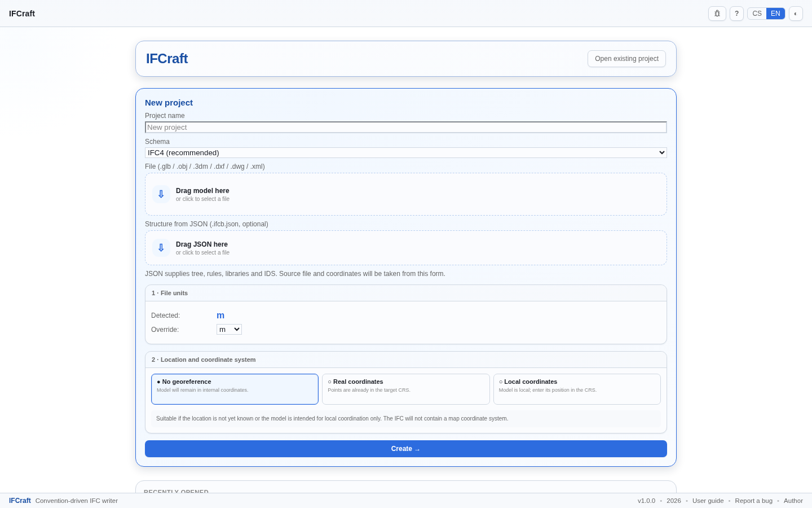Click the "Schema" field label
Screen dimensions: 812x508
(x=157, y=142)
